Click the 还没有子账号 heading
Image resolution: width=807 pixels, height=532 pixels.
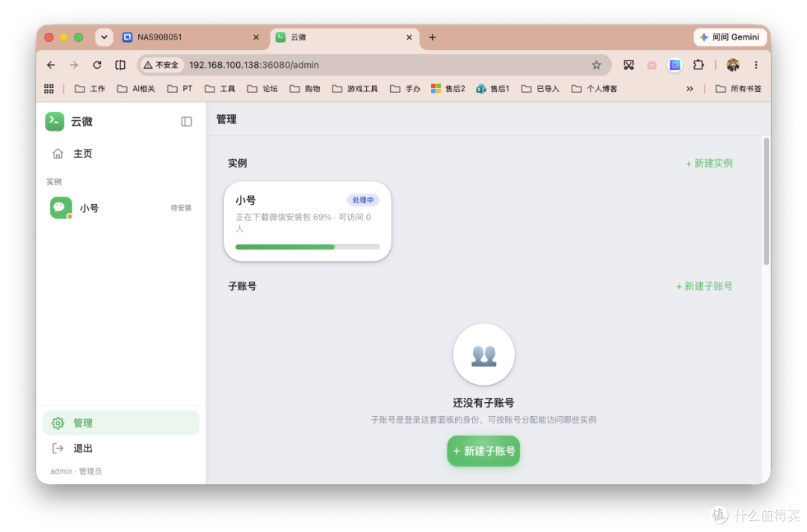[483, 403]
